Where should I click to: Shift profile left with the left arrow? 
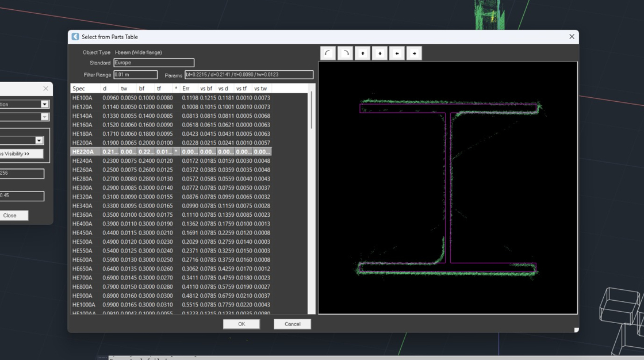[x=397, y=53]
